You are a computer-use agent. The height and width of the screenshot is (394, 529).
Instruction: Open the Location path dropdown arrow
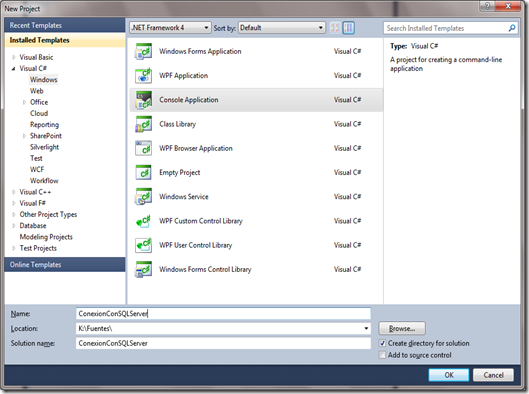(366, 329)
